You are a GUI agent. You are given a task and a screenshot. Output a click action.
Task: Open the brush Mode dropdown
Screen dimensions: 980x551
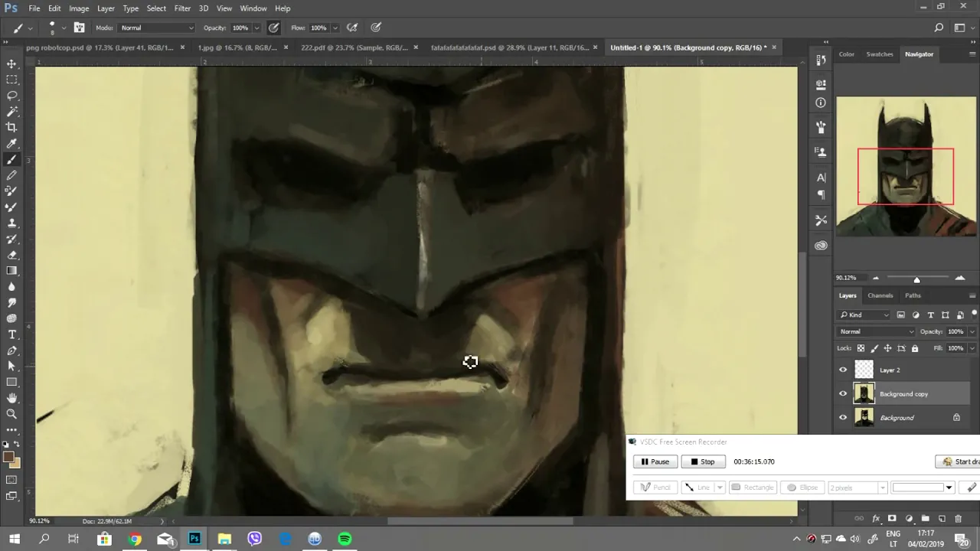point(157,28)
